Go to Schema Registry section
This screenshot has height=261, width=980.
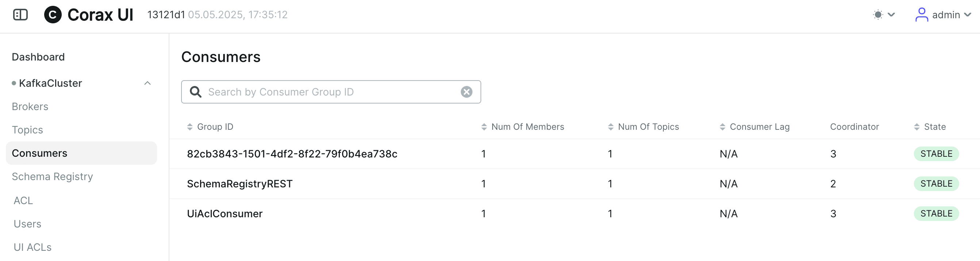click(x=53, y=177)
